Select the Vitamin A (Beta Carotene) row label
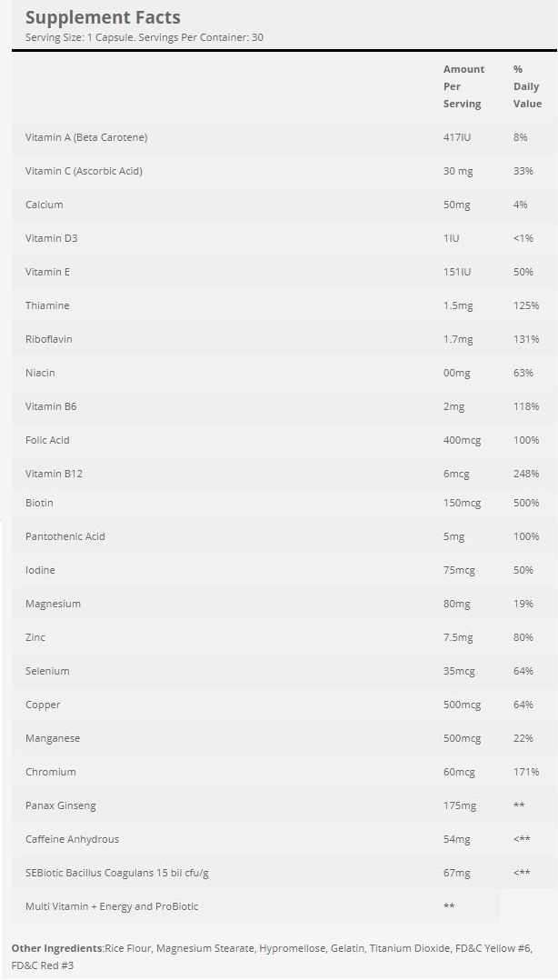This screenshot has height=980, width=558. click(86, 137)
